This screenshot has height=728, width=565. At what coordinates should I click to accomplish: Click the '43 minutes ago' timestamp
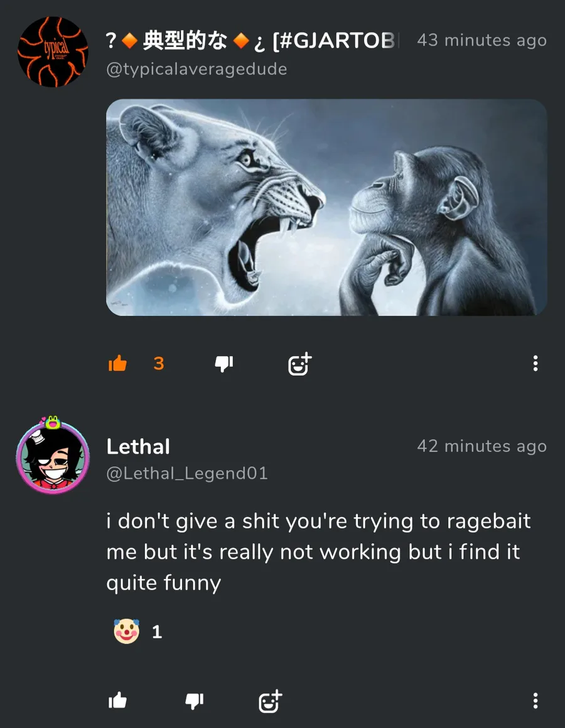click(x=482, y=40)
